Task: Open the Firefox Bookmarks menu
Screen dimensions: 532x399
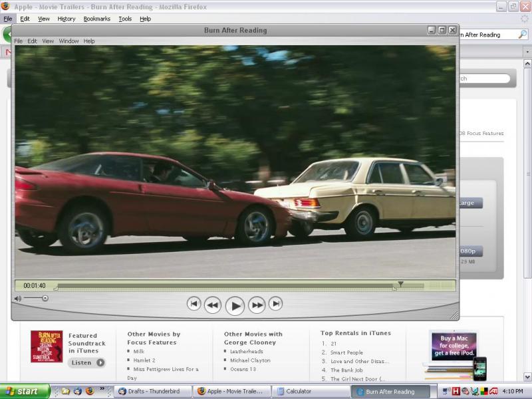Action: pyautogui.click(x=96, y=19)
